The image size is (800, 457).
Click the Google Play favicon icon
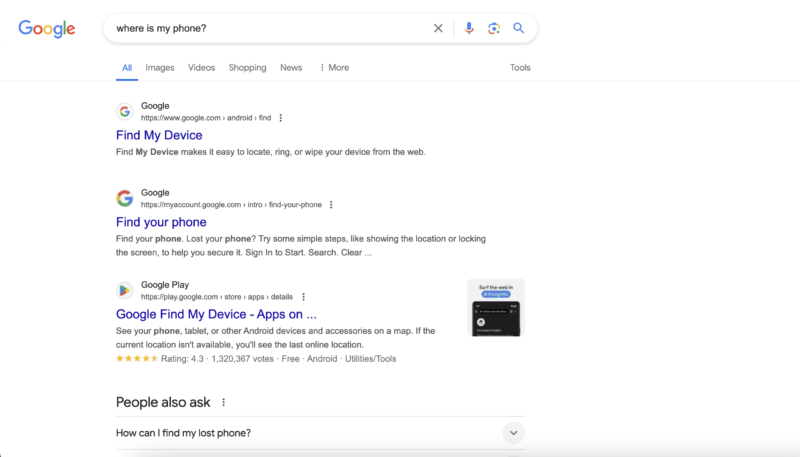coord(124,290)
